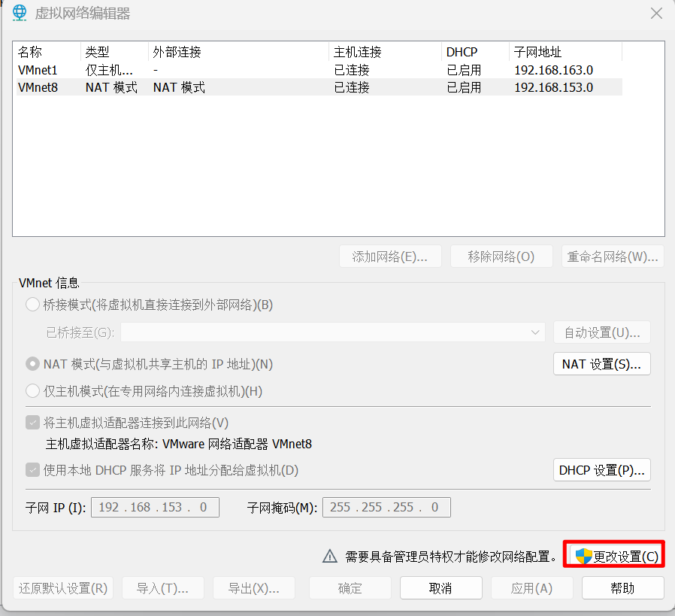Select the VMnet1 row
The image size is (675, 616).
click(x=319, y=70)
